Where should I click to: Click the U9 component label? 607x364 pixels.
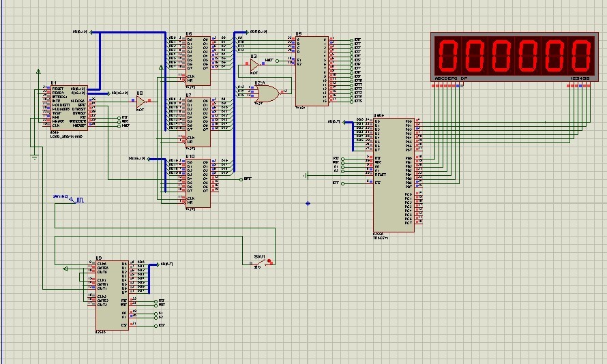click(99, 258)
